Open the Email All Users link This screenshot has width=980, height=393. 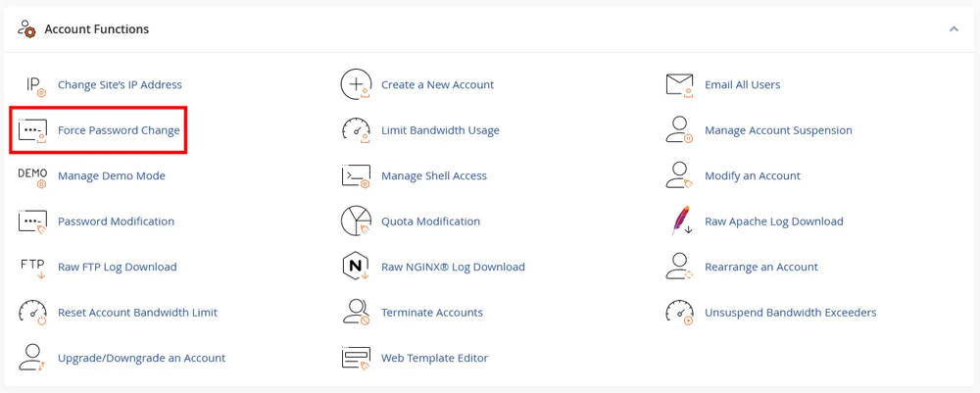[743, 85]
